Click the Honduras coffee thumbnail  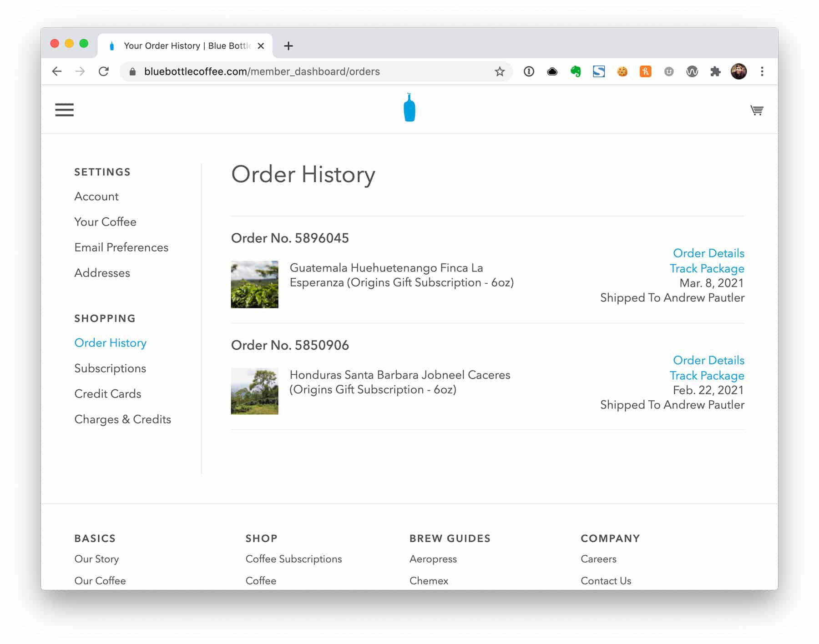(254, 391)
